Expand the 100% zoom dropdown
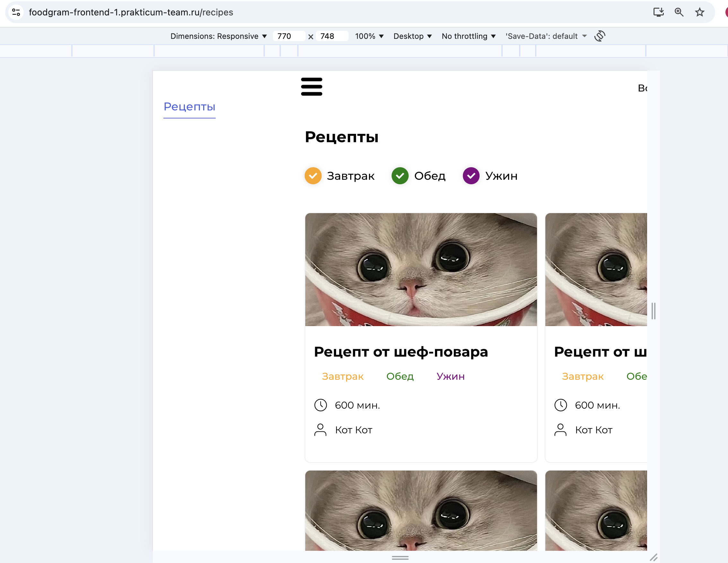The height and width of the screenshot is (563, 728). pos(369,36)
